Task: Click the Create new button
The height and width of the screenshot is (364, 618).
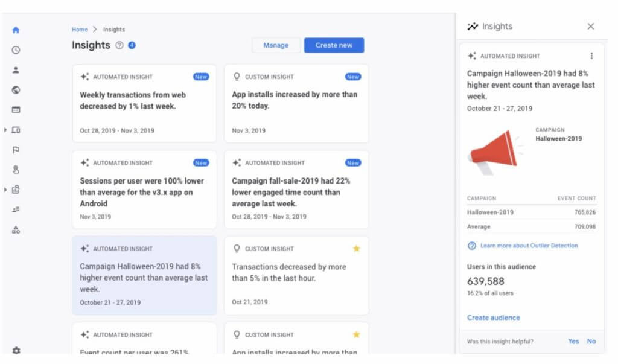Action: click(334, 45)
